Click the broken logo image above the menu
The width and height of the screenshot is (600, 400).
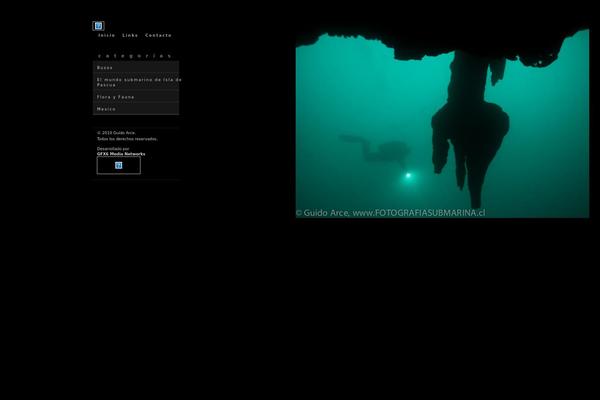click(x=98, y=26)
